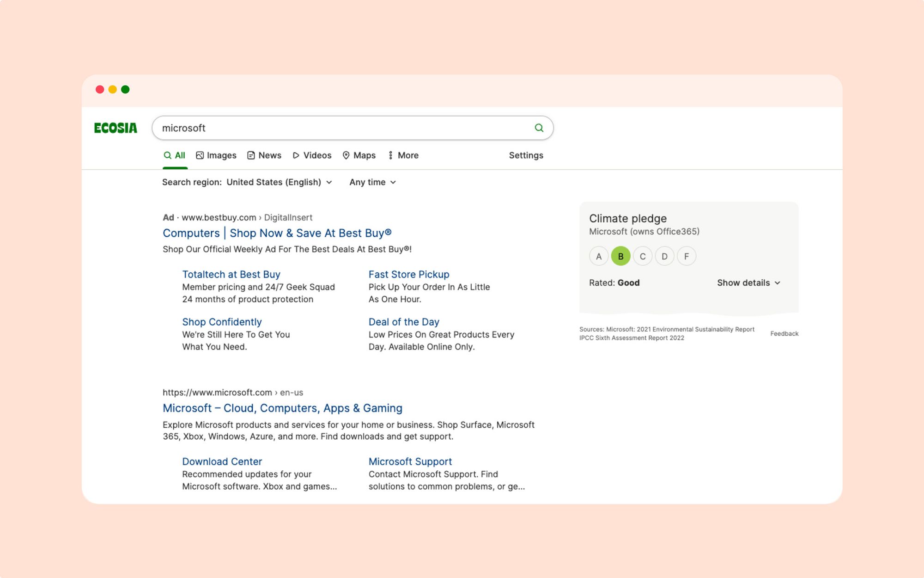Screen dimensions: 924x578
Task: Click the green search magnifier icon
Action: [539, 128]
